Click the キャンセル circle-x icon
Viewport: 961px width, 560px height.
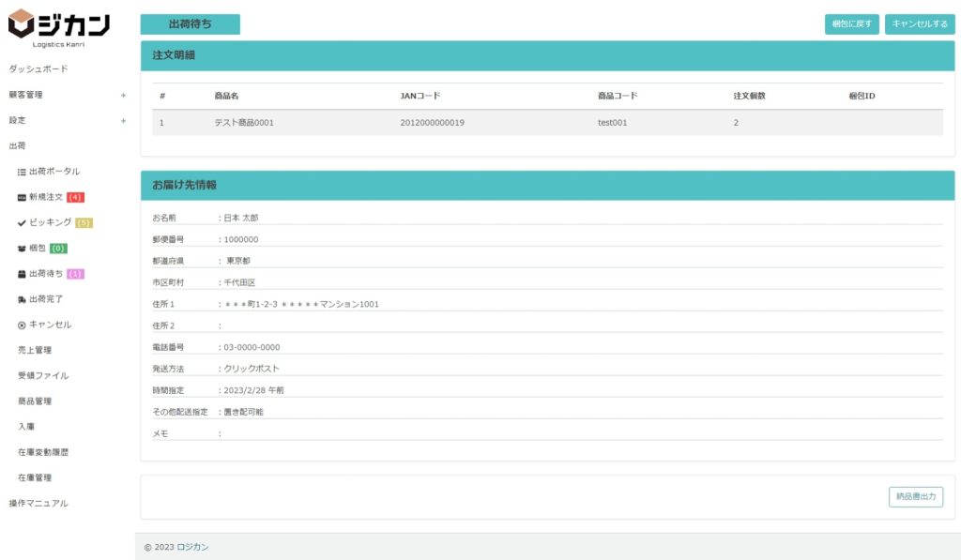pos(22,325)
